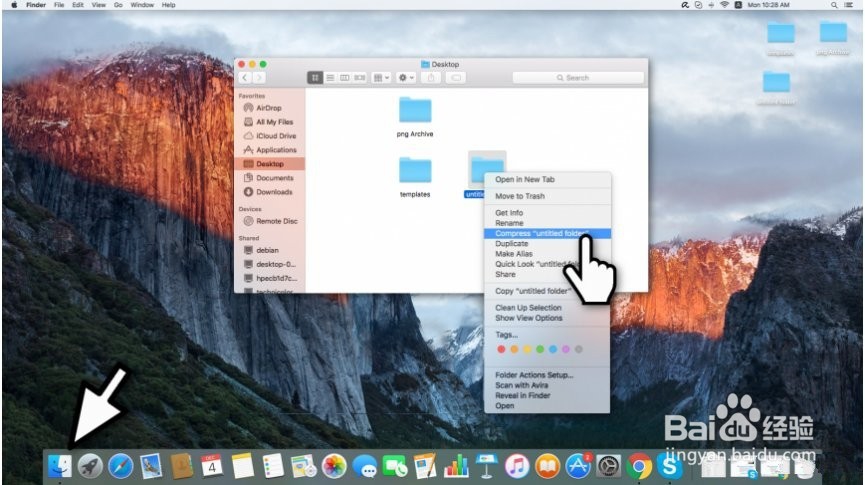This screenshot has width=865, height=485.
Task: Switch Finder to list view
Action: [330, 78]
